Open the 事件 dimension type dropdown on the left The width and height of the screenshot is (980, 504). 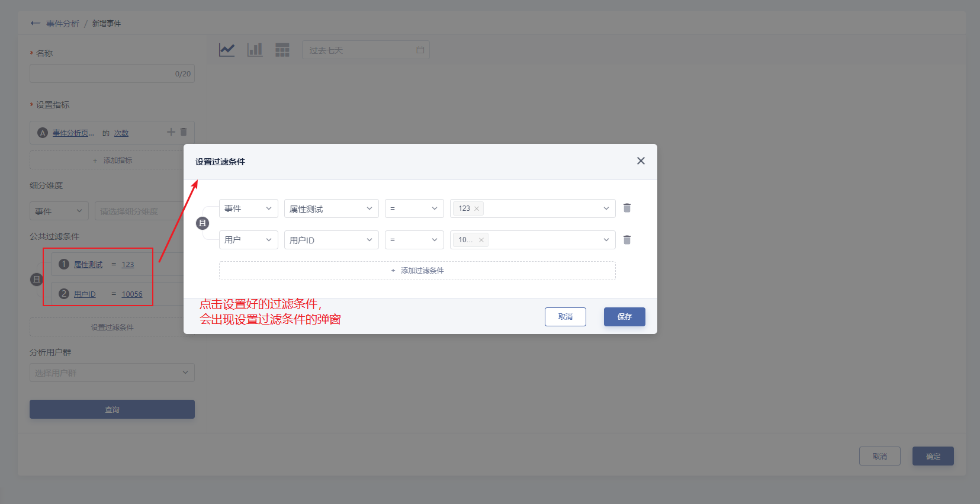(x=59, y=211)
